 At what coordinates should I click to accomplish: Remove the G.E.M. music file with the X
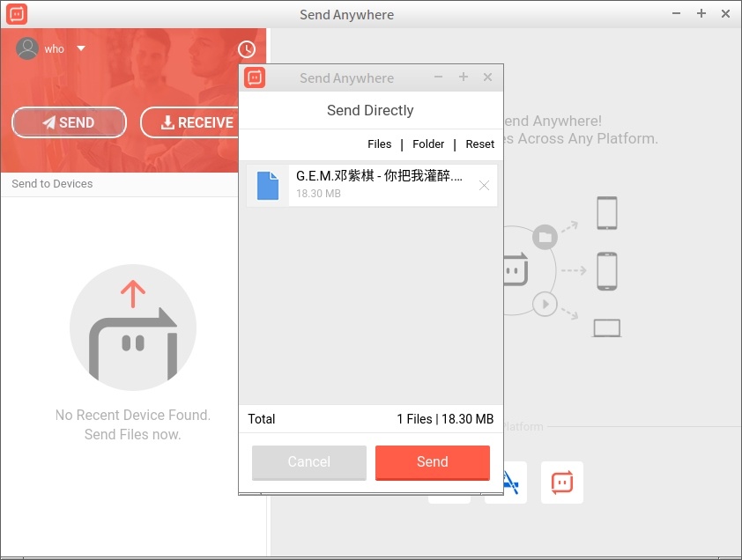tap(484, 186)
